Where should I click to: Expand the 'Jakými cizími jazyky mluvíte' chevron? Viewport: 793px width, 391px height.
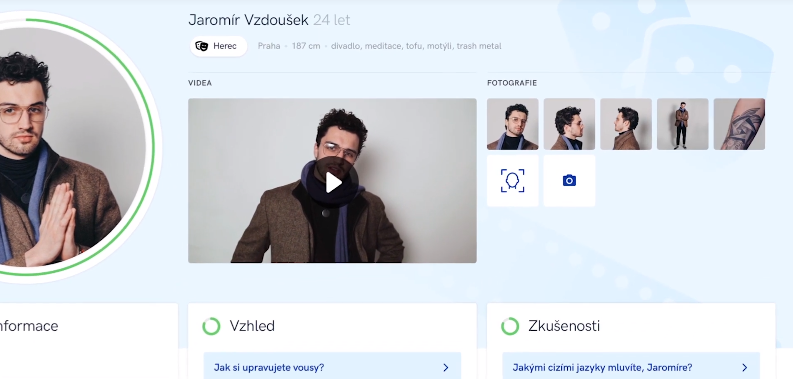tap(744, 368)
